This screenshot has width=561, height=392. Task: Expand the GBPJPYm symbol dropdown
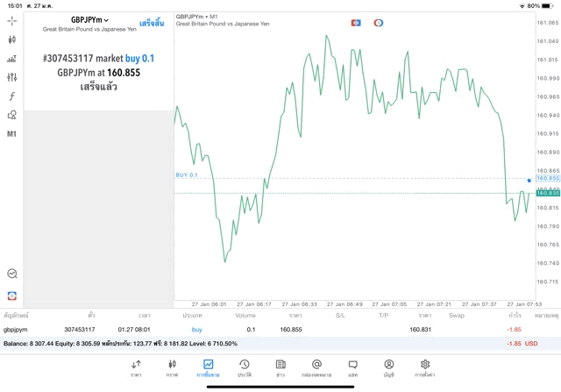(89, 20)
